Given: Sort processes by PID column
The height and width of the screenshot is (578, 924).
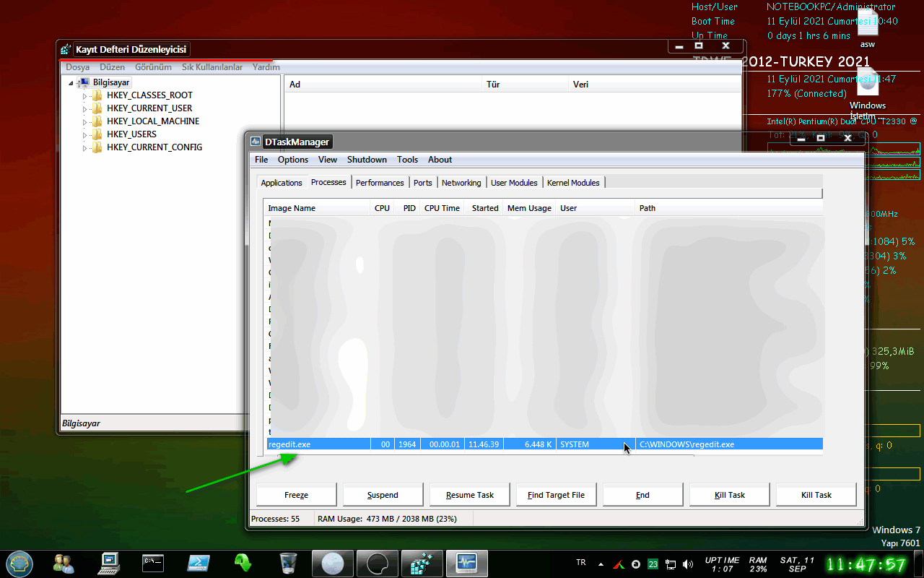Looking at the screenshot, I should click(x=409, y=208).
